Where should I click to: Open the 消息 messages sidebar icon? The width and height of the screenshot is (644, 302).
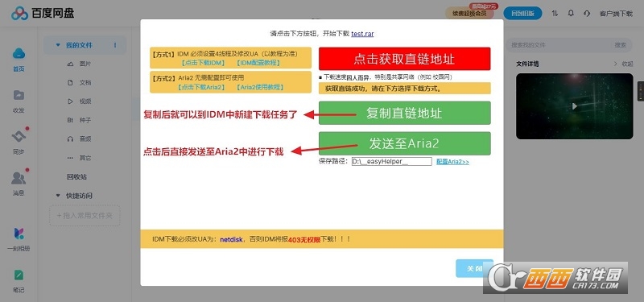[x=19, y=178]
